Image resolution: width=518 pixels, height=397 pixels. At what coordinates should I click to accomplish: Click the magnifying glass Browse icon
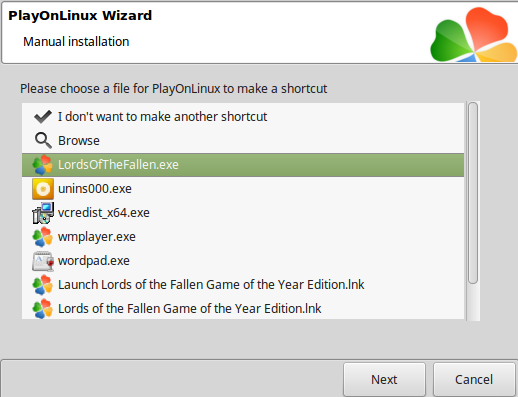tap(43, 141)
